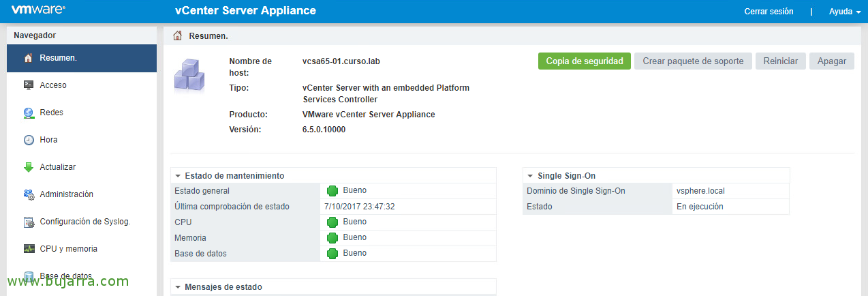
Task: Click the Acceso console icon
Action: 29,85
